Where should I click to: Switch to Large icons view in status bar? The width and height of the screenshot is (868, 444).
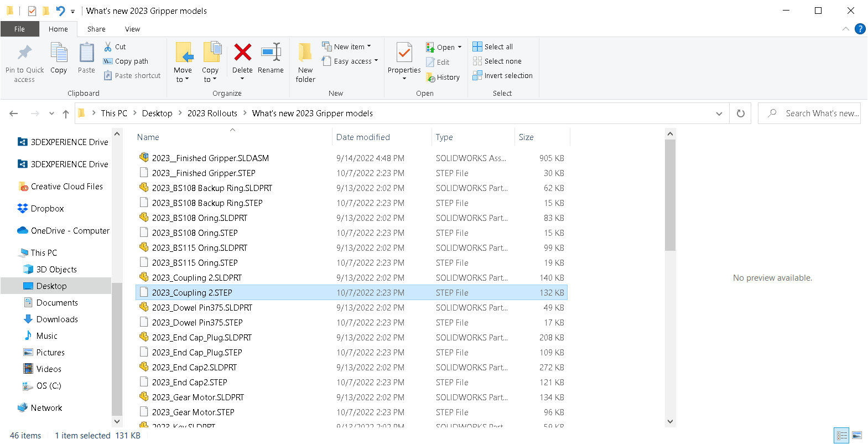point(857,436)
